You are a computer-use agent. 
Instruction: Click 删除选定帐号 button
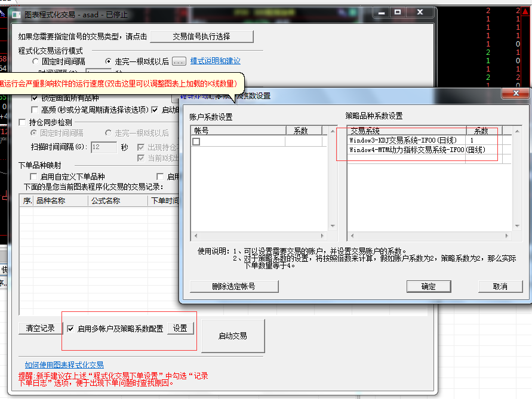pos(234,286)
